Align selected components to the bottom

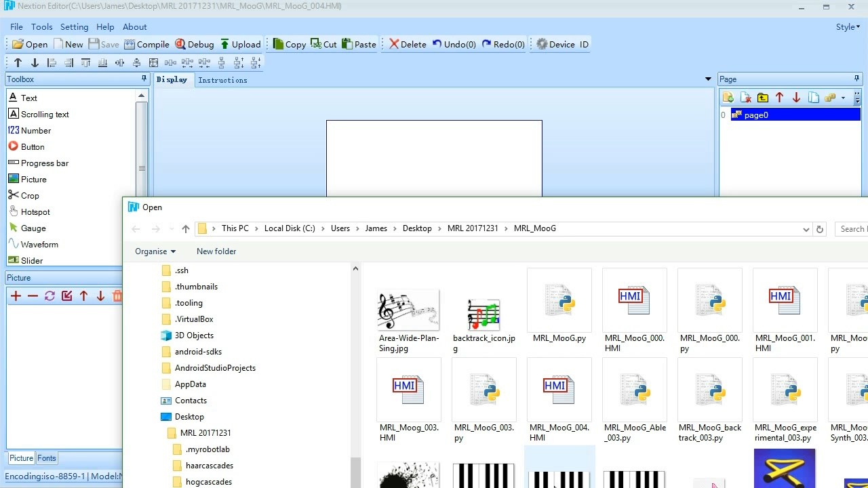click(x=102, y=62)
